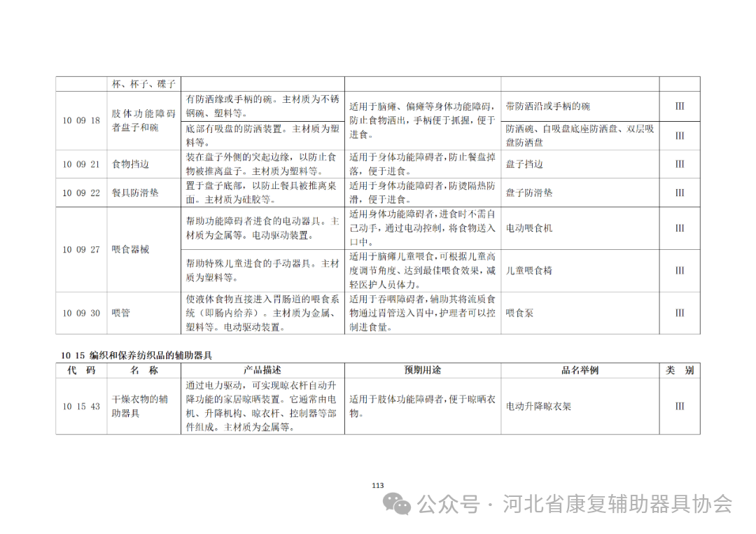Click the 品名举例 column header

(x=580, y=370)
